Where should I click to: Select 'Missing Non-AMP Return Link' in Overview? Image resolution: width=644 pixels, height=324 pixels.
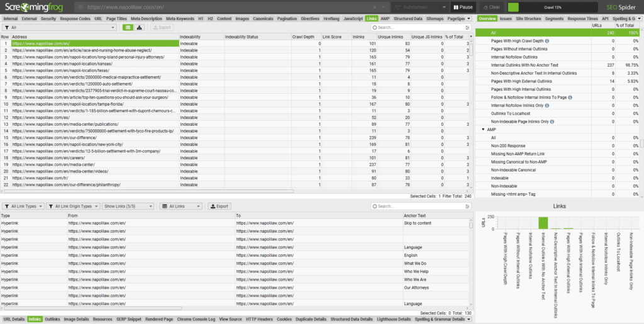[x=557, y=154]
